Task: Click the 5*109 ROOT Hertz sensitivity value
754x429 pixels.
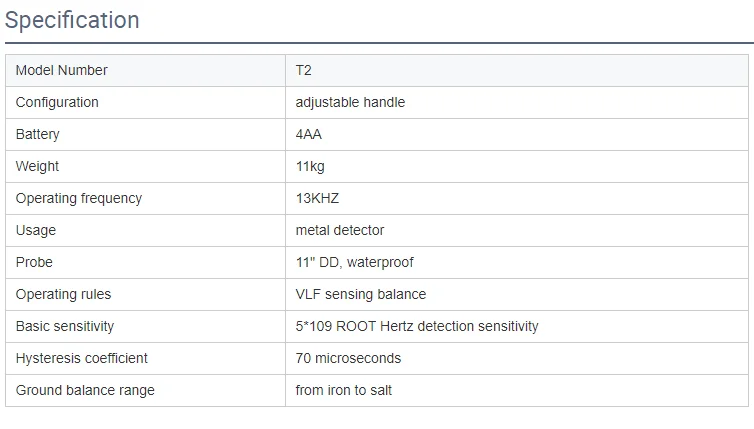Action: click(417, 326)
